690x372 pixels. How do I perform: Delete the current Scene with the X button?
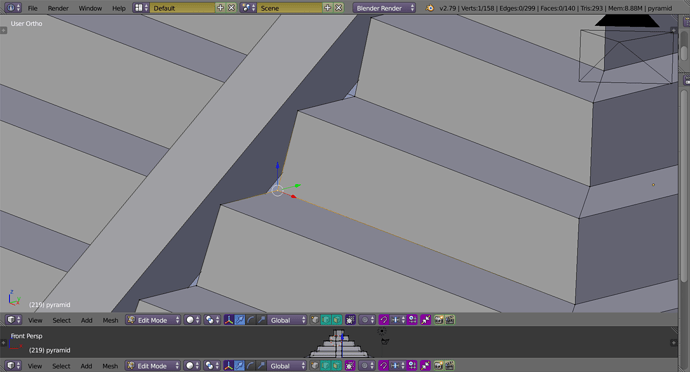point(338,8)
